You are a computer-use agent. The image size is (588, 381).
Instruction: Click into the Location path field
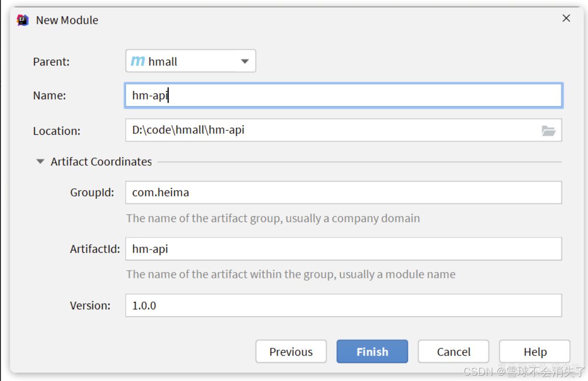coord(332,130)
